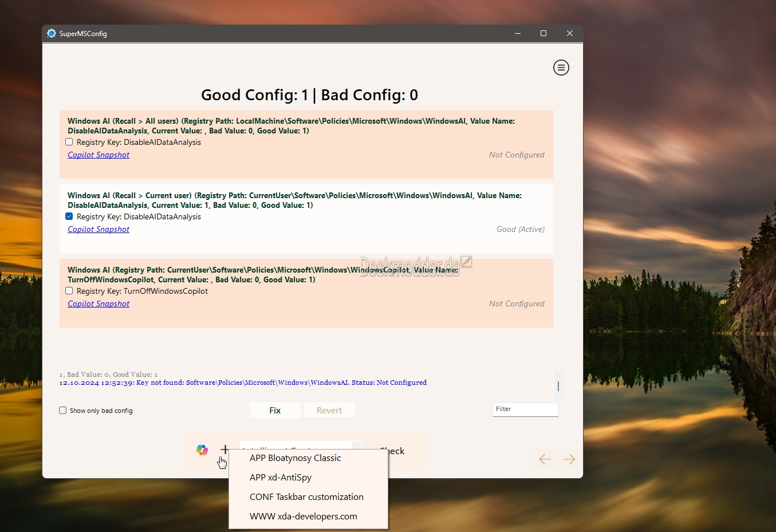Close the SuperMSConfig window
Screen dimensions: 776x532
coord(570,33)
